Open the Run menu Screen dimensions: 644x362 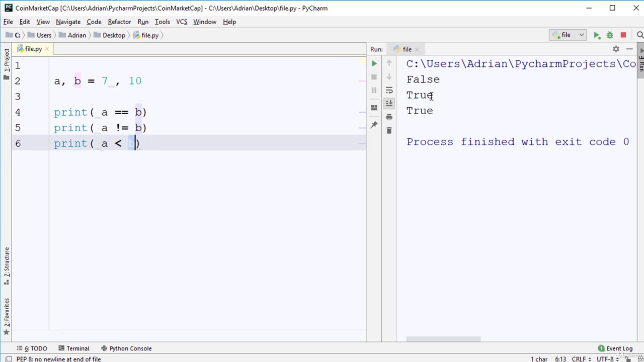click(x=143, y=22)
